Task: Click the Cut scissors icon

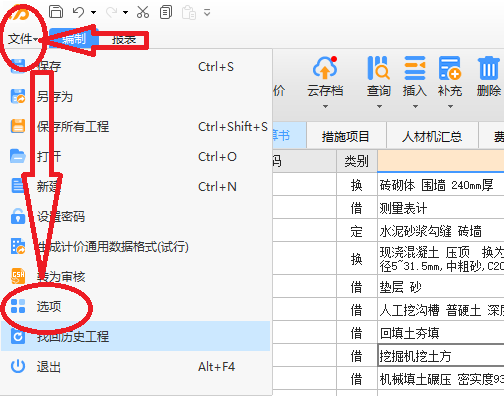Action: (x=143, y=12)
